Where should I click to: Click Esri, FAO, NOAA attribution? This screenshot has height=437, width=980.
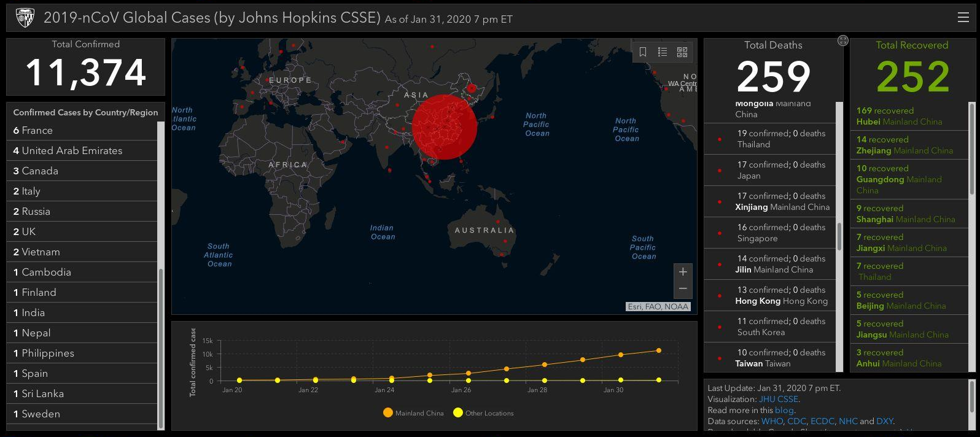point(658,306)
